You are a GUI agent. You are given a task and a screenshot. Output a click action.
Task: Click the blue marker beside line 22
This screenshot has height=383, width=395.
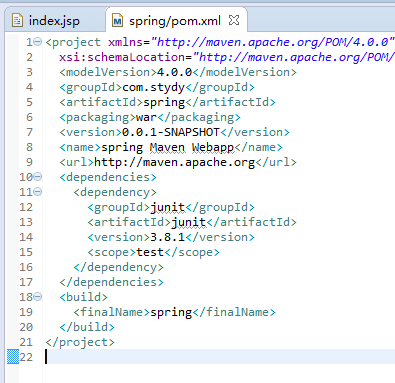tap(13, 357)
